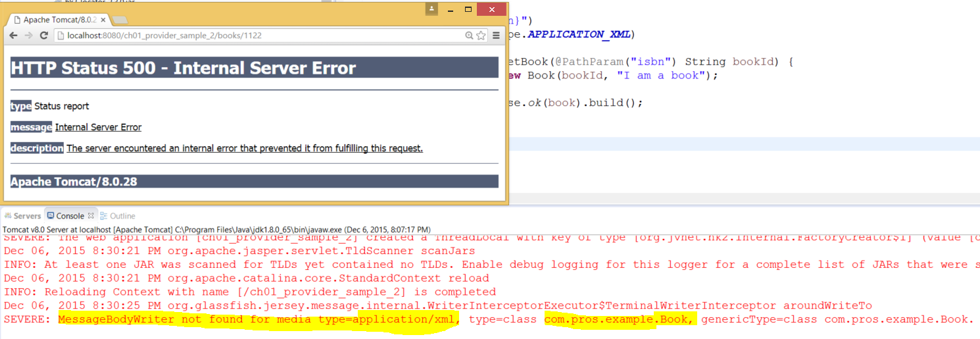The width and height of the screenshot is (980, 339).
Task: Open the Chrome hamburger menu
Action: [x=497, y=36]
